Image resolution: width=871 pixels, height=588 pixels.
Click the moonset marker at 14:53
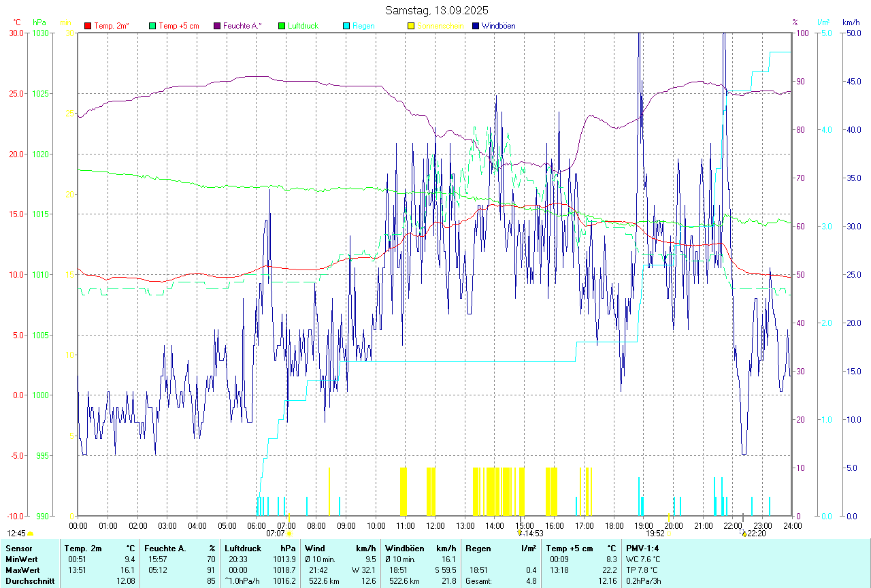coord(520,534)
